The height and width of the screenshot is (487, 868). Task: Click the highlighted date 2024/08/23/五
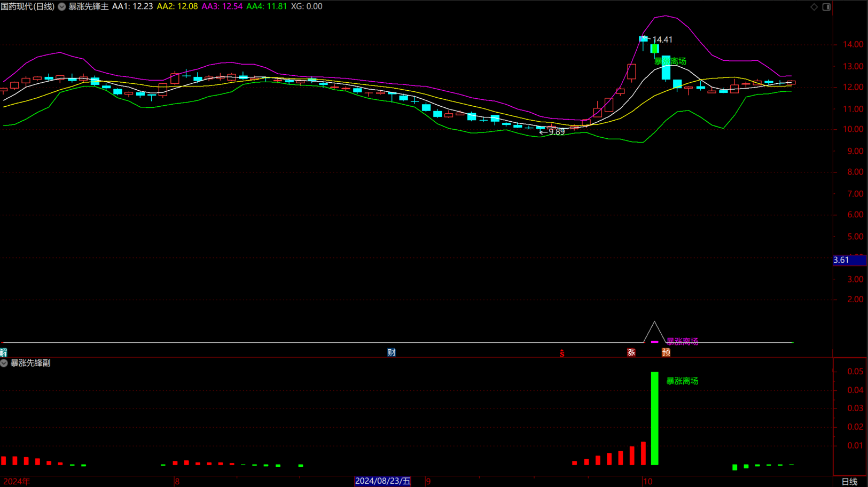coord(383,481)
